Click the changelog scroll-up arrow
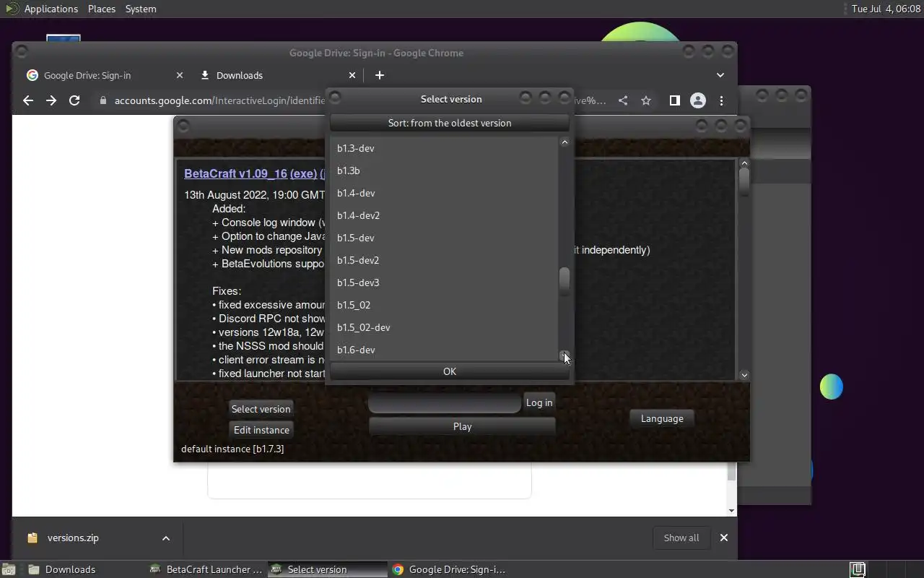 click(744, 163)
